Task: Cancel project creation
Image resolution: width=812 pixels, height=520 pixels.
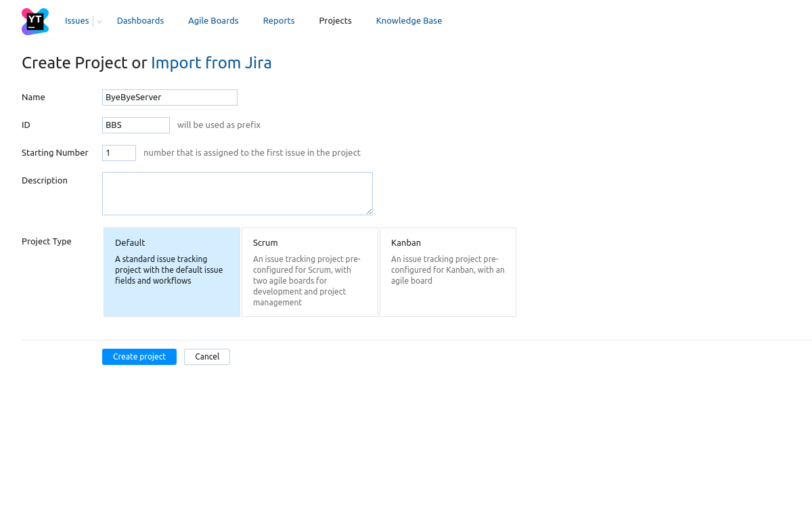Action: point(207,357)
